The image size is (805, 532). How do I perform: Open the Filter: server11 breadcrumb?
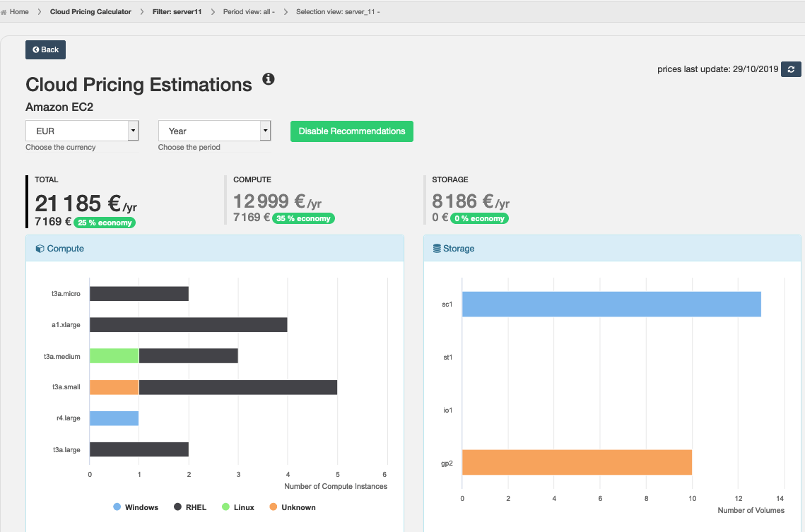coord(177,12)
